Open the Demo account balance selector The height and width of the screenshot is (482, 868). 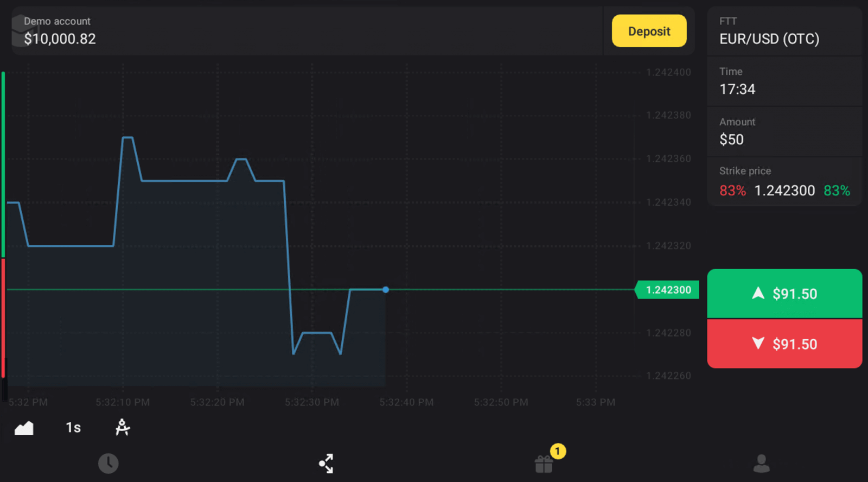(60, 31)
